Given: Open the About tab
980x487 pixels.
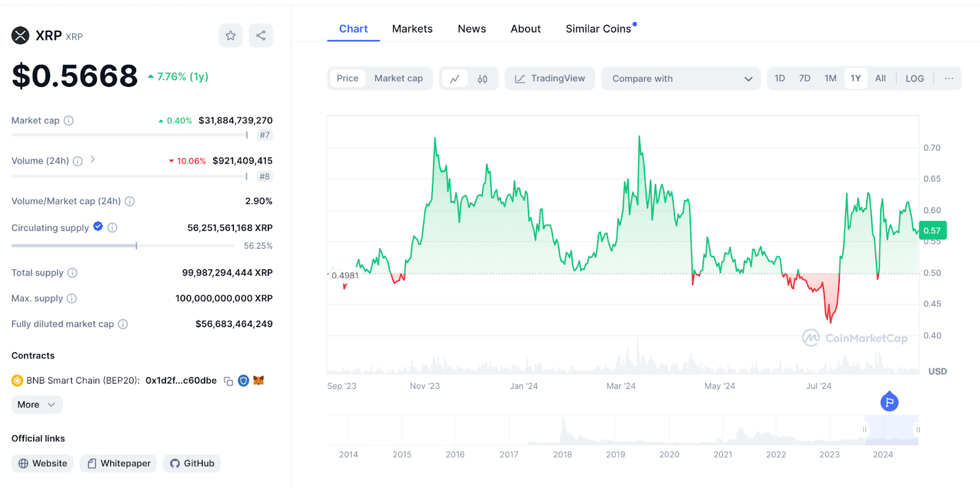Looking at the screenshot, I should coord(526,29).
